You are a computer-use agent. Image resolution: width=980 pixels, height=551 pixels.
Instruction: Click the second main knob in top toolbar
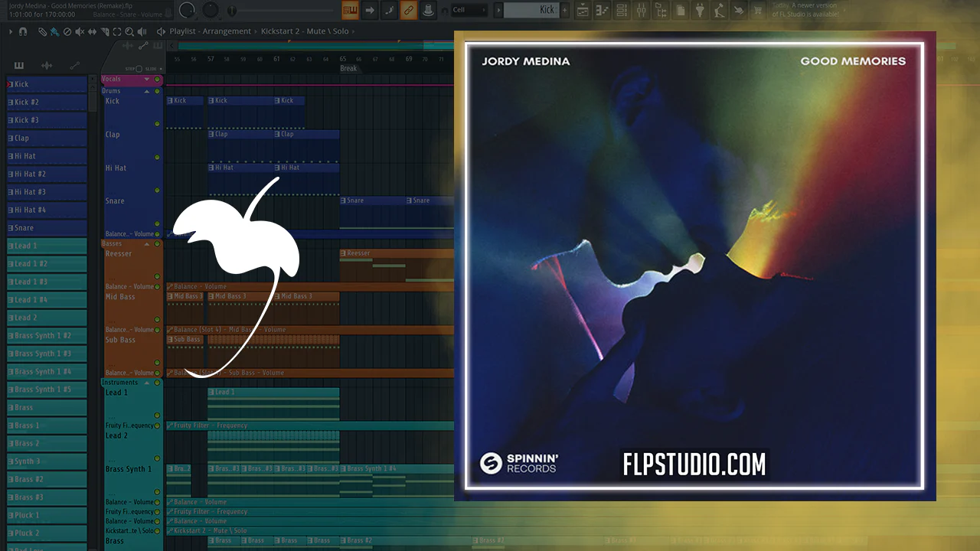pyautogui.click(x=211, y=10)
